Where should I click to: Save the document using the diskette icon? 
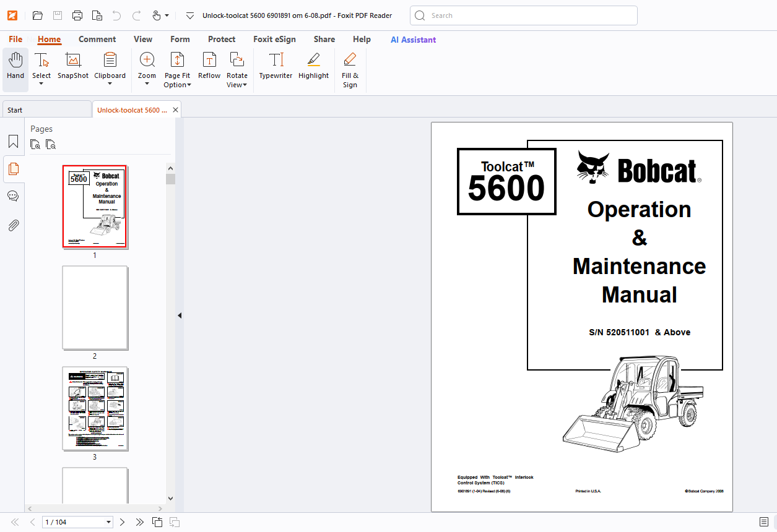pyautogui.click(x=58, y=15)
